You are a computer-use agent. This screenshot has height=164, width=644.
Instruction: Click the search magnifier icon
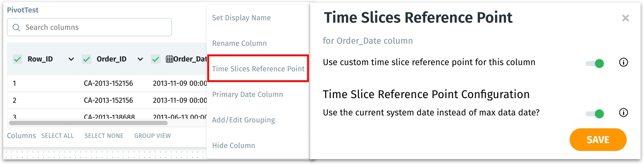16,27
